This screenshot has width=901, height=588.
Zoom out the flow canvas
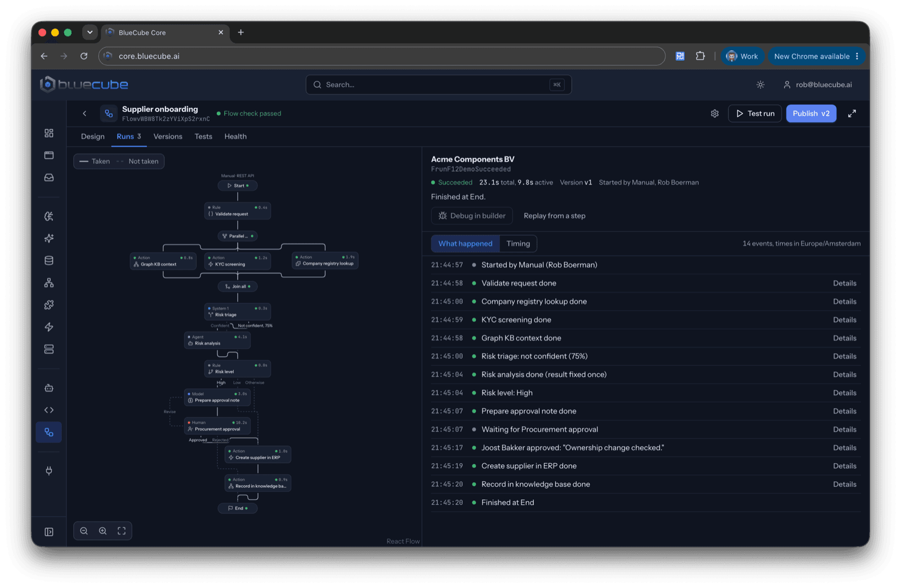pos(84,531)
